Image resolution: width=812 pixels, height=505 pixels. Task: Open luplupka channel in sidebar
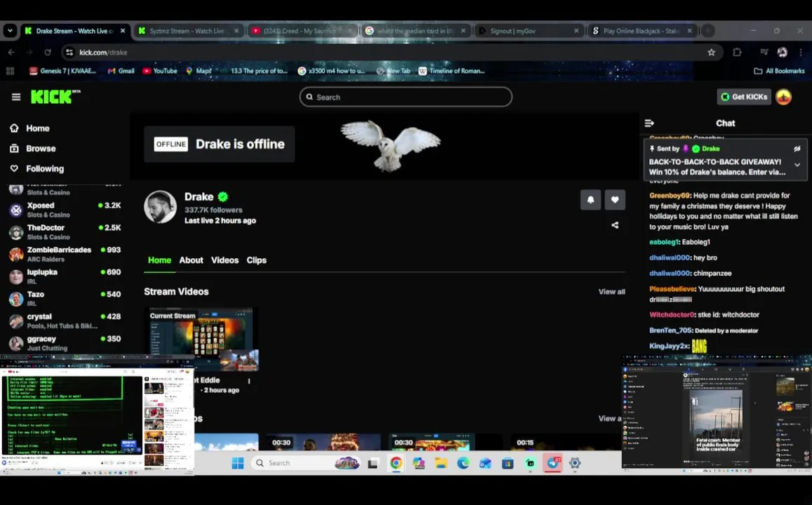pos(65,276)
